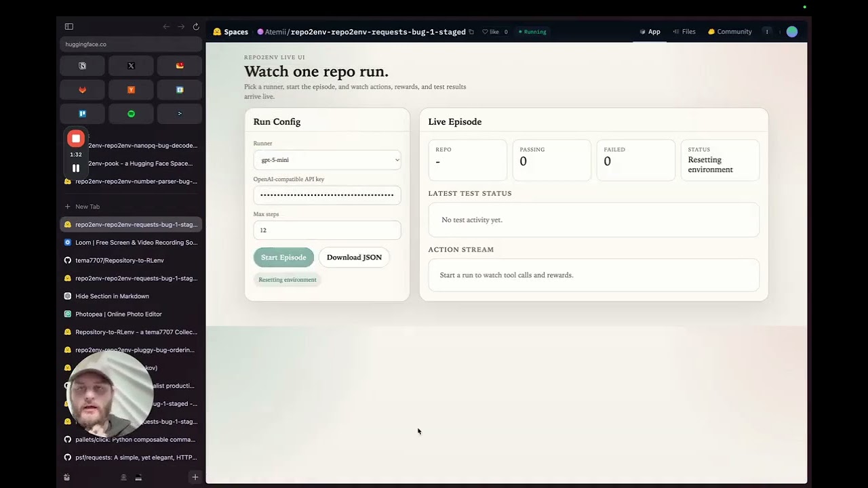The image size is (868, 488).
Task: Open the X pinned shortcut
Action: [131, 66]
